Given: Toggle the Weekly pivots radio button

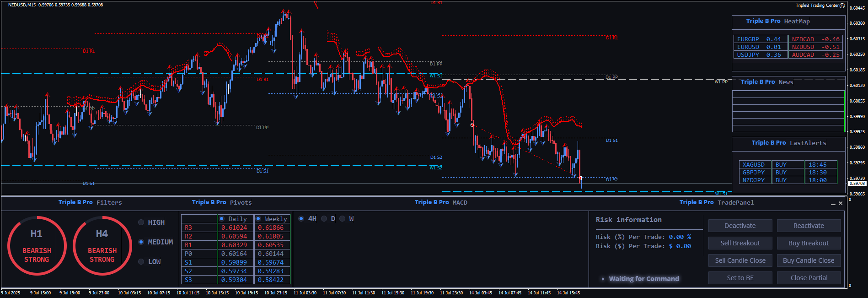Looking at the screenshot, I should click(x=258, y=219).
